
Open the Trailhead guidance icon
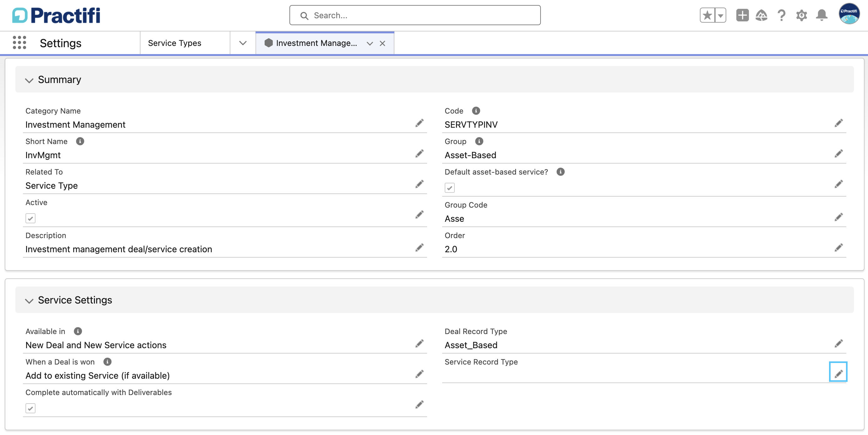[x=761, y=15]
